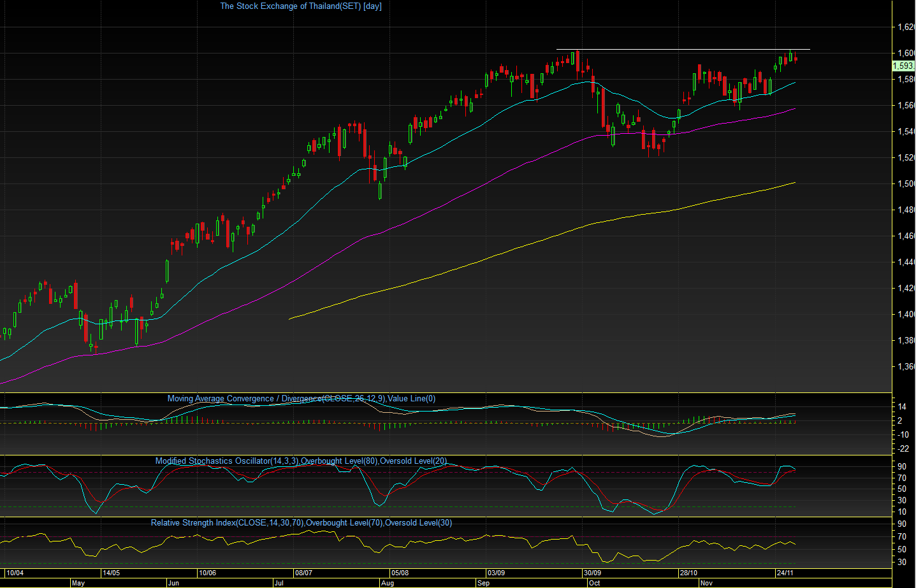Select the "Modified Stochastics Oscillator(14,3,3)" indicator label

coord(227,461)
